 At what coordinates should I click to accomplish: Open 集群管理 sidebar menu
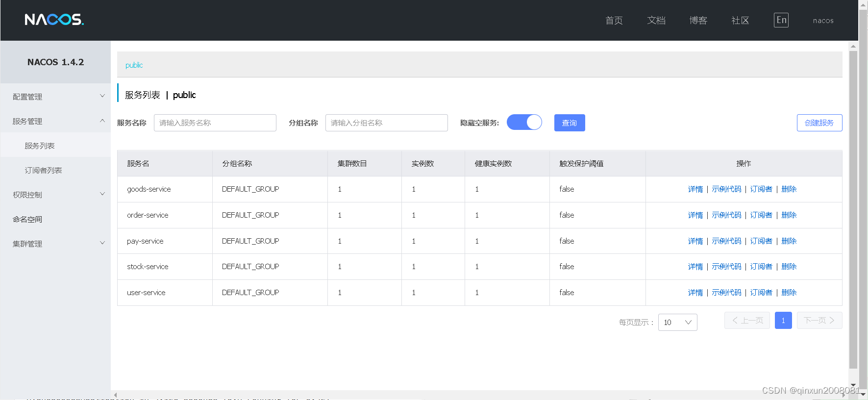pos(27,244)
